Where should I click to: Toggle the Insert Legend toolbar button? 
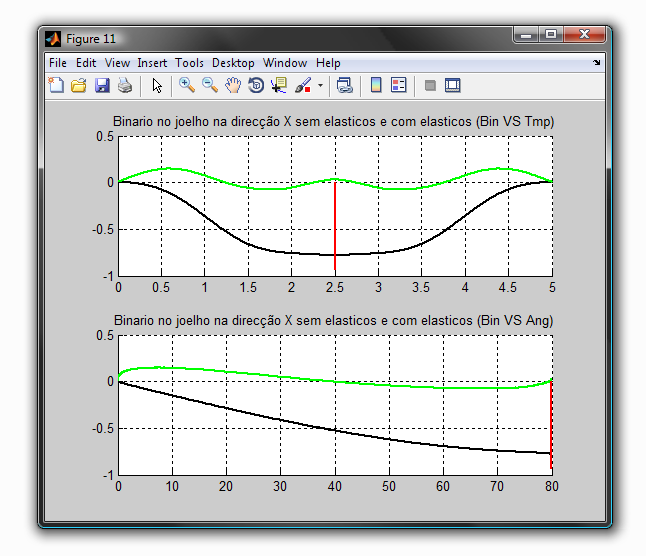[398, 86]
